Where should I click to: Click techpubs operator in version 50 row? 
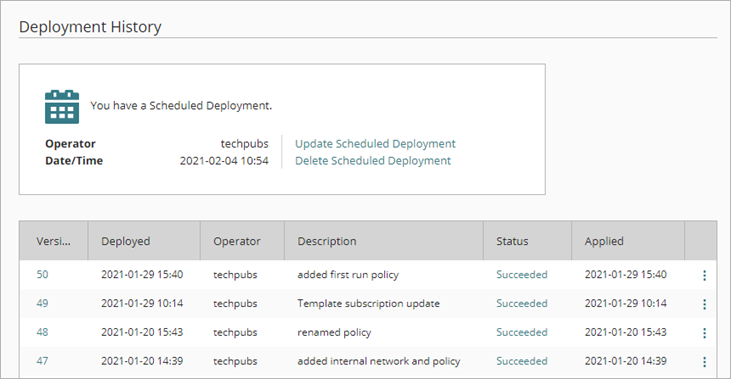point(235,275)
